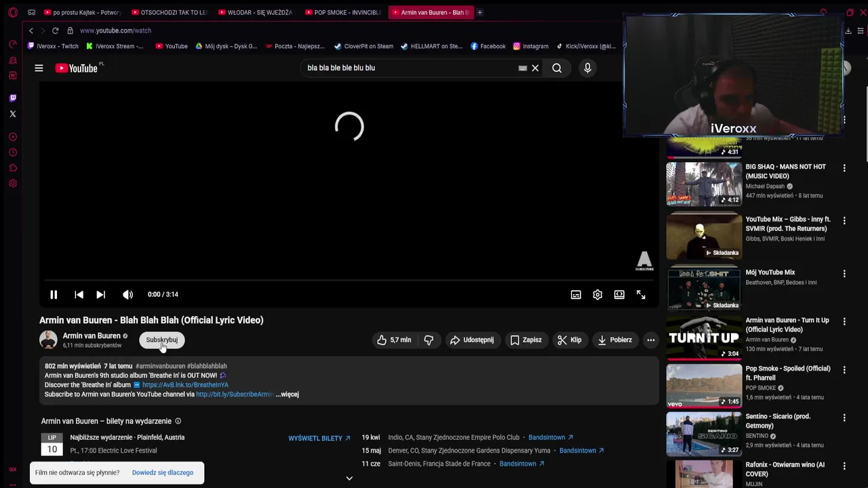Subscribe to Armin van Buuren channel
Image resolution: width=868 pixels, height=488 pixels.
(x=161, y=340)
